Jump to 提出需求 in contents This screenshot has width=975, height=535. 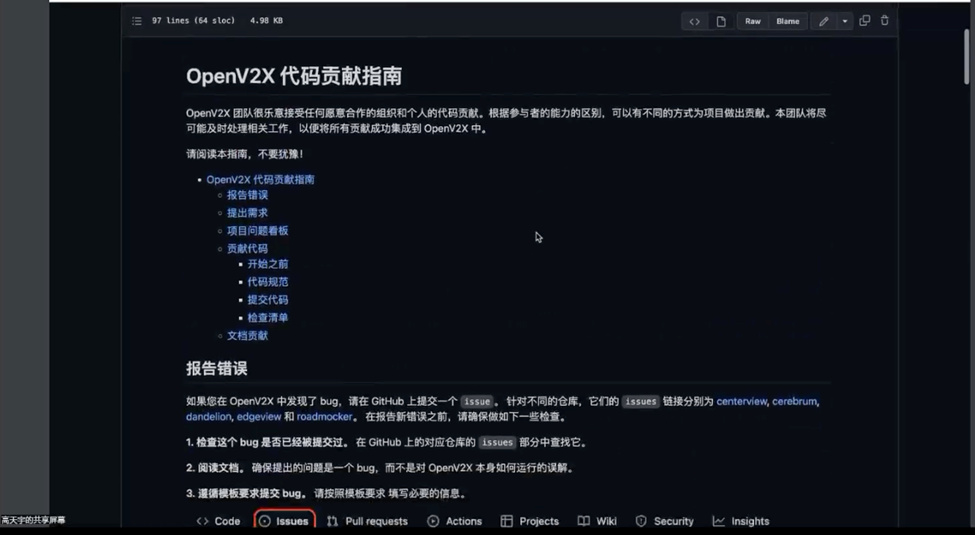(x=247, y=213)
